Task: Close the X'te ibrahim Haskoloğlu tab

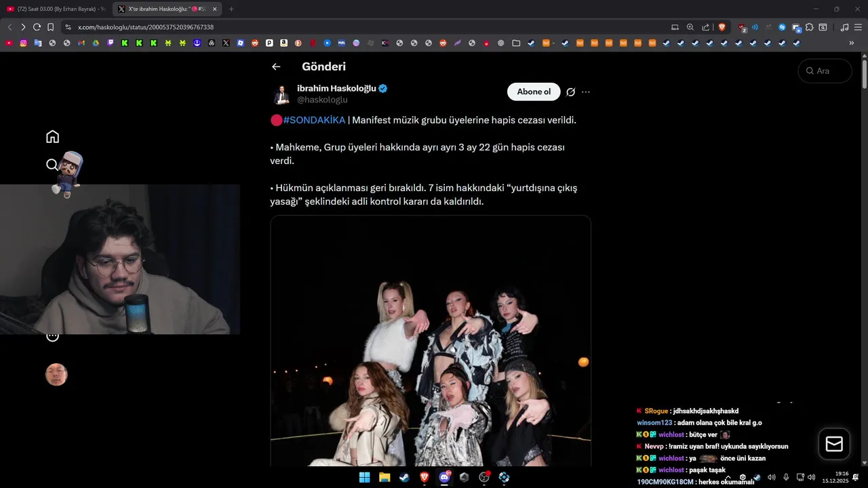Action: tap(215, 9)
